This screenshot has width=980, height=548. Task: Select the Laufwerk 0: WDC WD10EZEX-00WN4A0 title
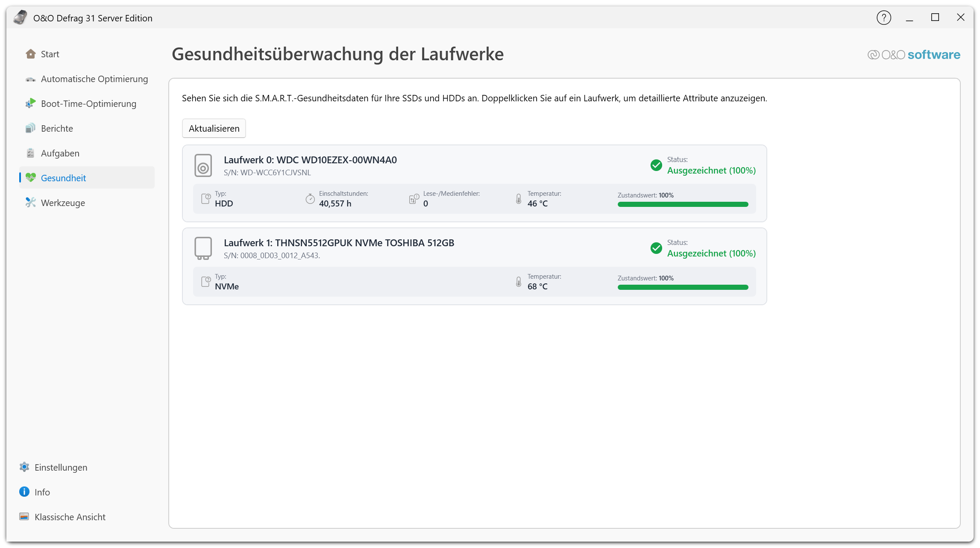(310, 160)
